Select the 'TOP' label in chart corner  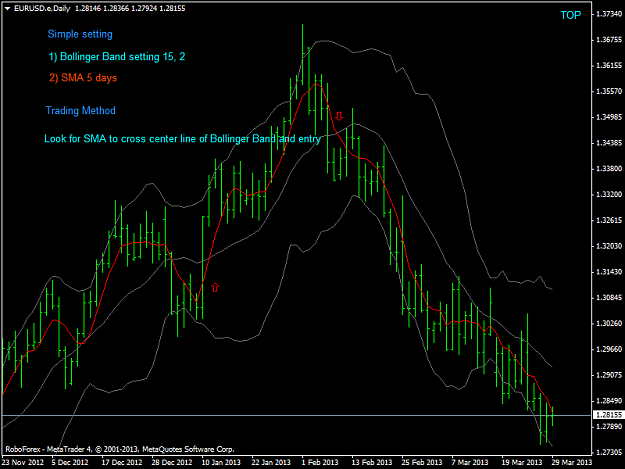tap(570, 15)
